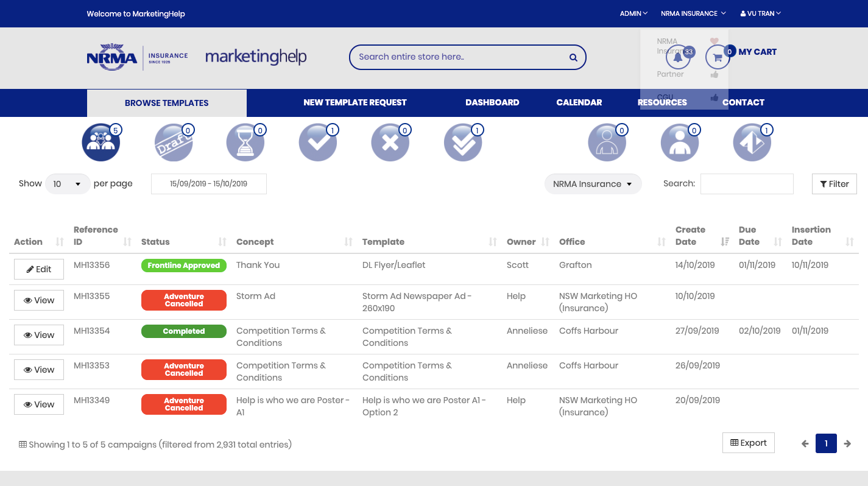Image resolution: width=868 pixels, height=486 pixels.
Task: Click the Filter button
Action: click(834, 184)
